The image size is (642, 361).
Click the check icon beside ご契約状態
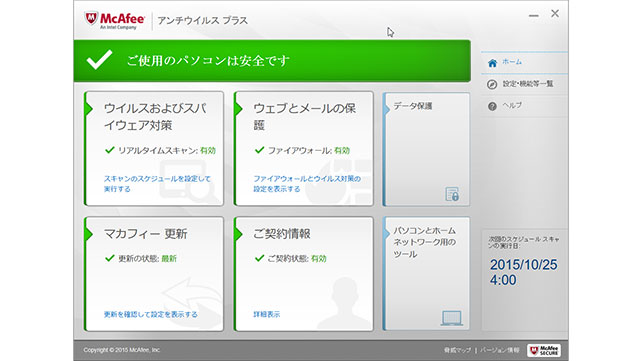(259, 258)
